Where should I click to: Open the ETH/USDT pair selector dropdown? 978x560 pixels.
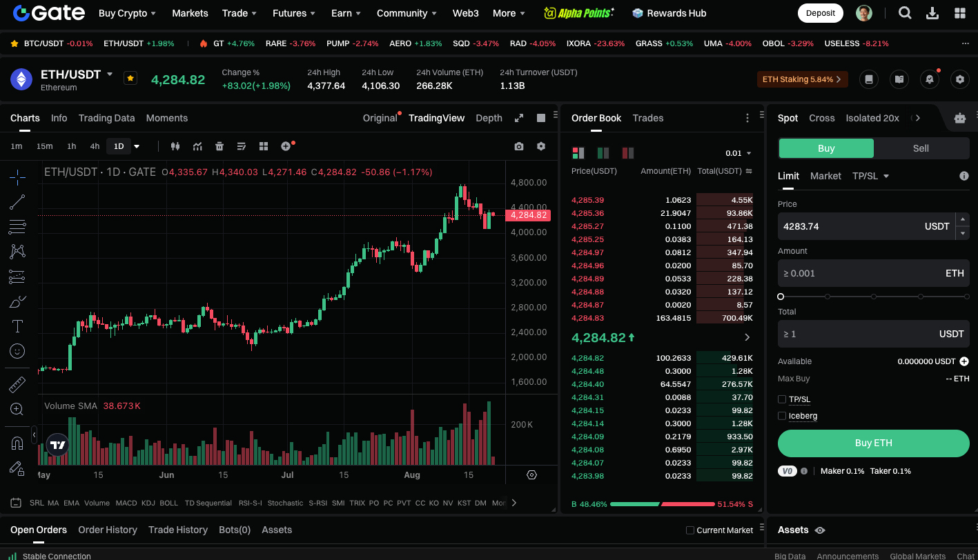(x=110, y=74)
